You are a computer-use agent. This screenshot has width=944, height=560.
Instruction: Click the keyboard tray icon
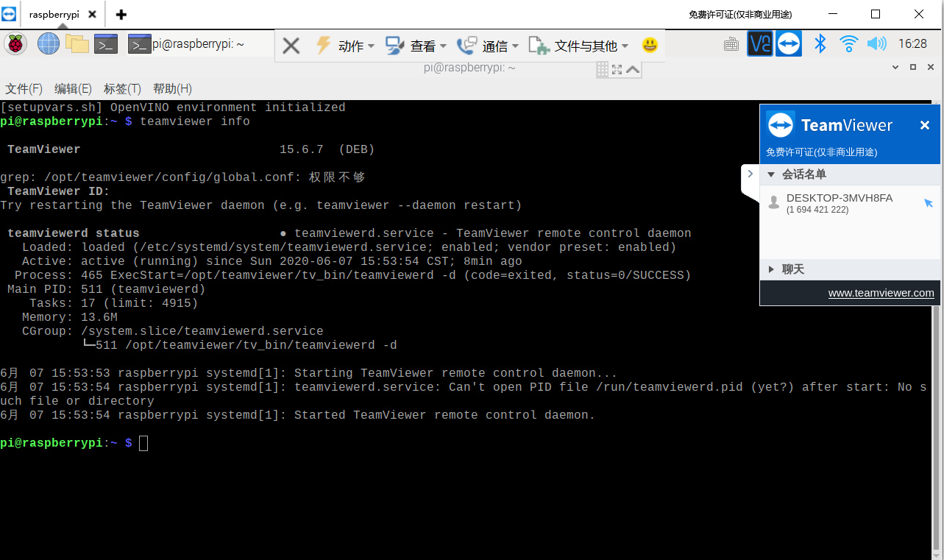click(731, 44)
